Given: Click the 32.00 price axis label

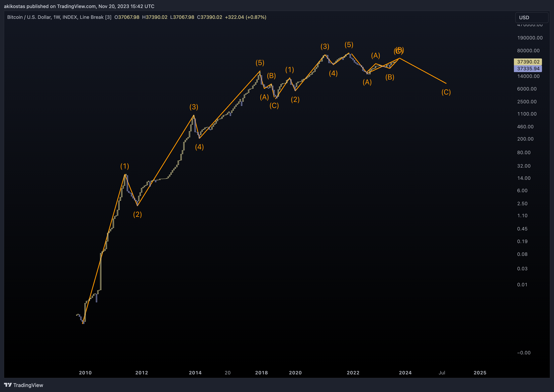Looking at the screenshot, I should (524, 166).
